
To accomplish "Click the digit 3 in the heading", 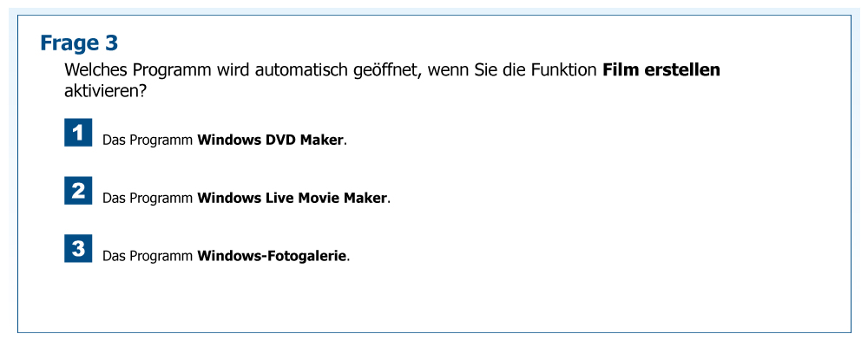I will pyautogui.click(x=111, y=43).
